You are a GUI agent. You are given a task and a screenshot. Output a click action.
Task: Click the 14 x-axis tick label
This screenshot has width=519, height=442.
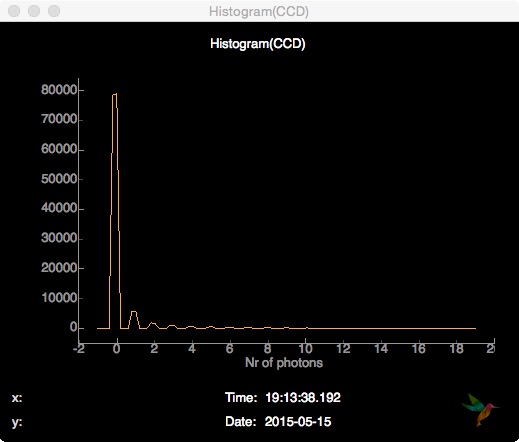coord(381,349)
